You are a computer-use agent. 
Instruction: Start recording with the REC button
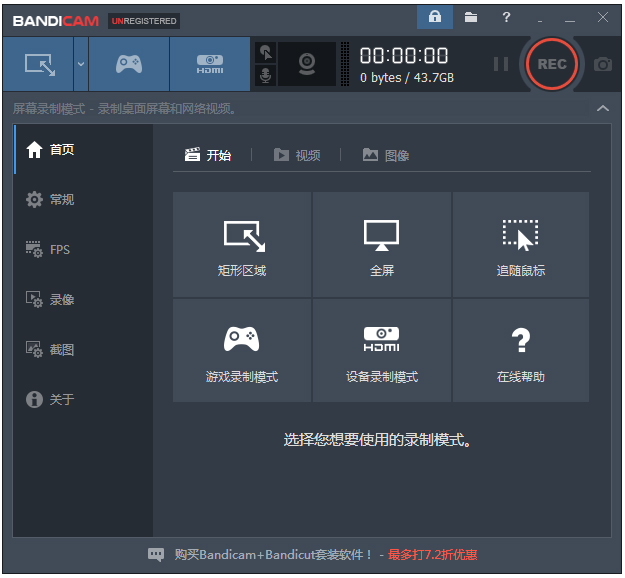552,64
